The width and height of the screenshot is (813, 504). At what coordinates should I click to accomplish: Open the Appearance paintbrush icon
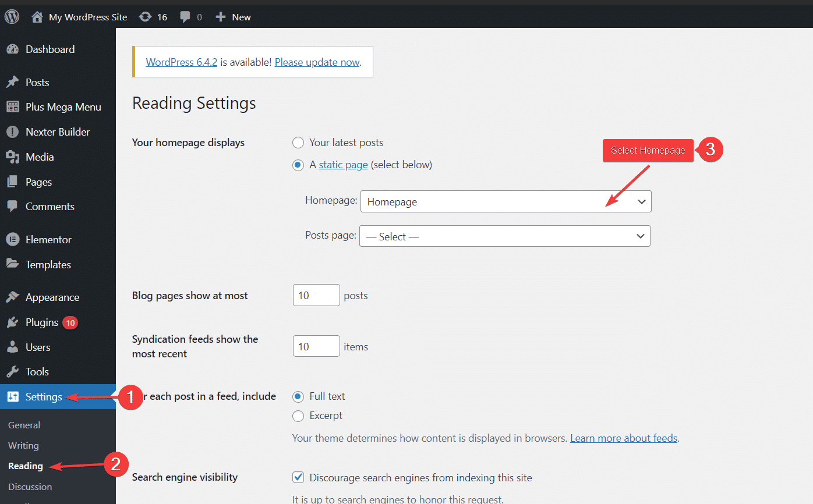coord(13,297)
